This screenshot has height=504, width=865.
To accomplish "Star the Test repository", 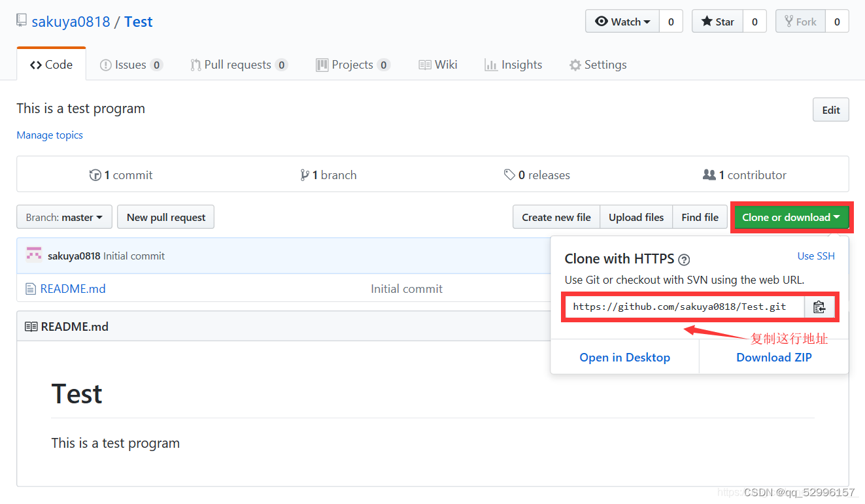I will (718, 22).
